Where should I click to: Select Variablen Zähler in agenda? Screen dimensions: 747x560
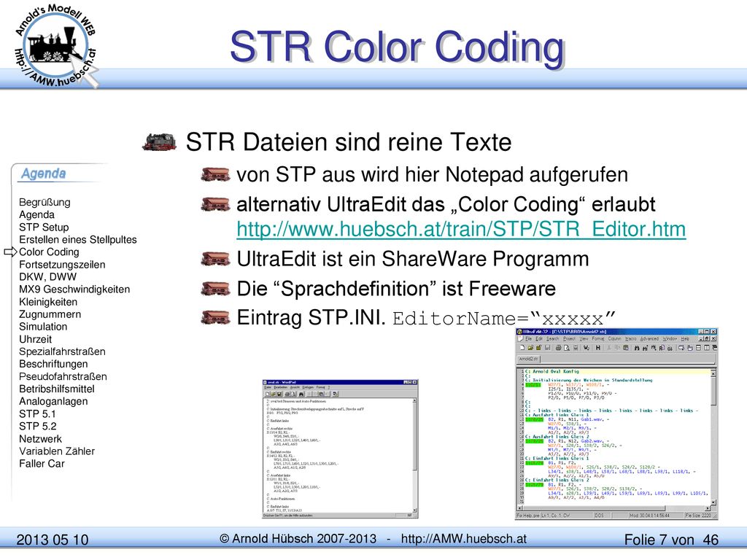click(x=57, y=451)
